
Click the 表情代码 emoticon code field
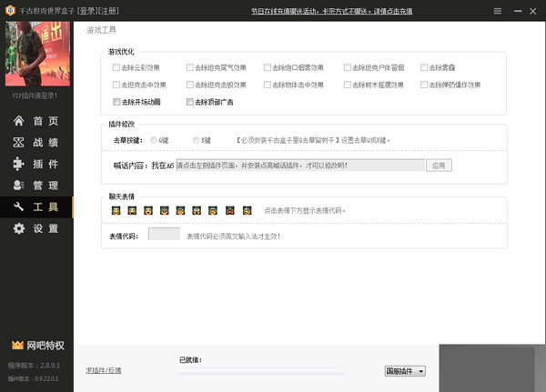[x=164, y=234]
